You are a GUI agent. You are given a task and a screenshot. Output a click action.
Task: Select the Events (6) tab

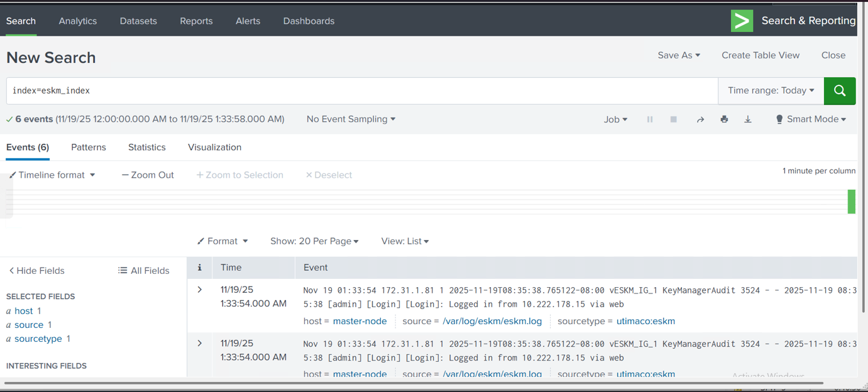pos(28,148)
